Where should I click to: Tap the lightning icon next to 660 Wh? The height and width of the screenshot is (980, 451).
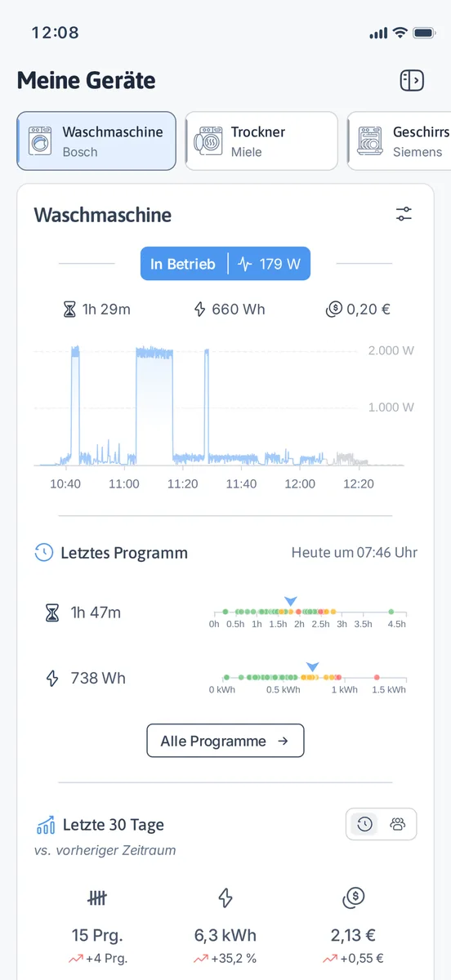(199, 310)
